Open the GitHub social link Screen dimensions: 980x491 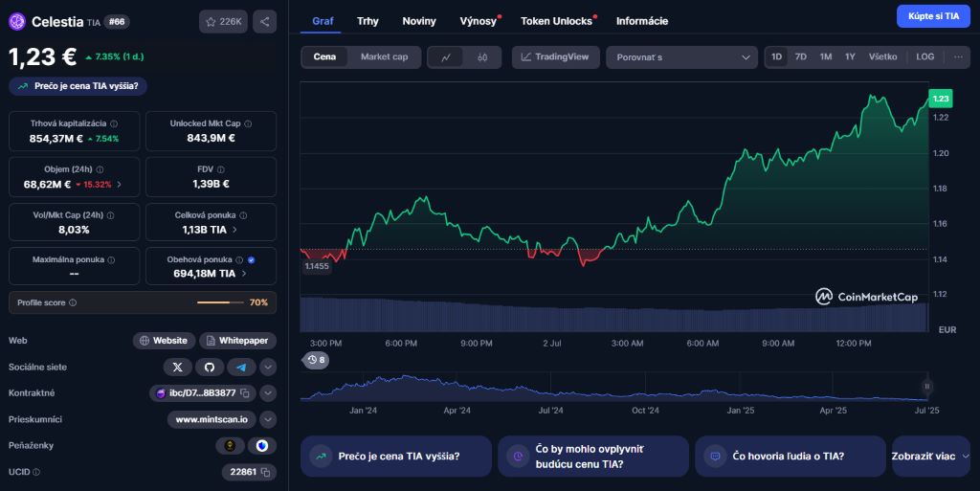[x=210, y=368]
